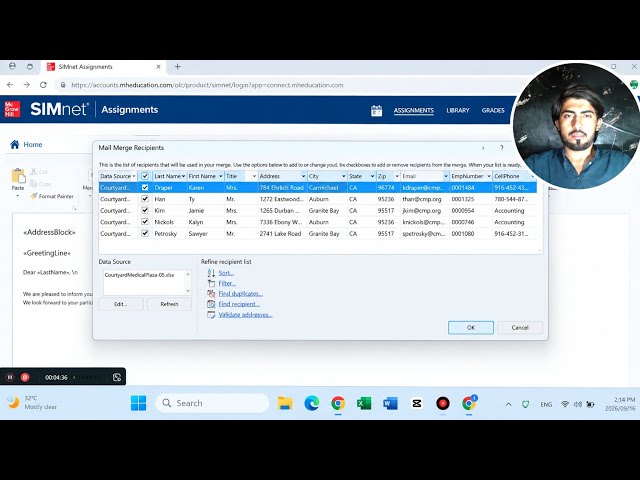Image resolution: width=640 pixels, height=480 pixels.
Task: Uncheck the Nickols recipient checkbox
Action: tap(145, 222)
